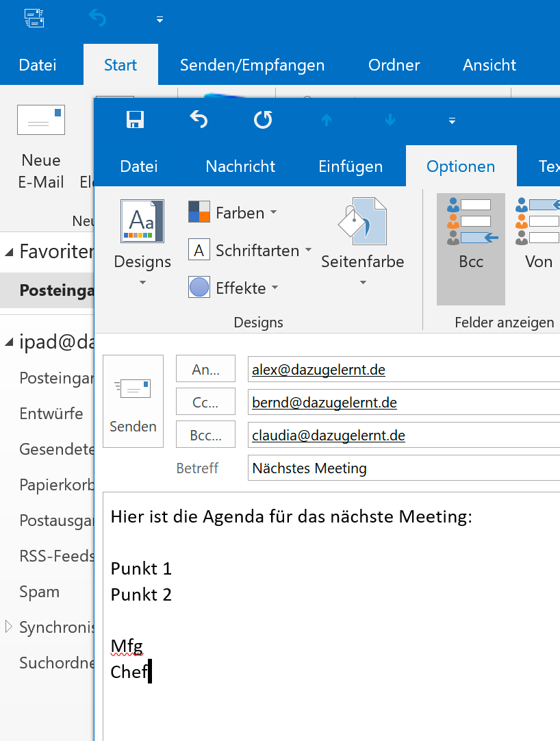Select the Entwürfe folder
The width and height of the screenshot is (560, 741).
[x=51, y=414]
